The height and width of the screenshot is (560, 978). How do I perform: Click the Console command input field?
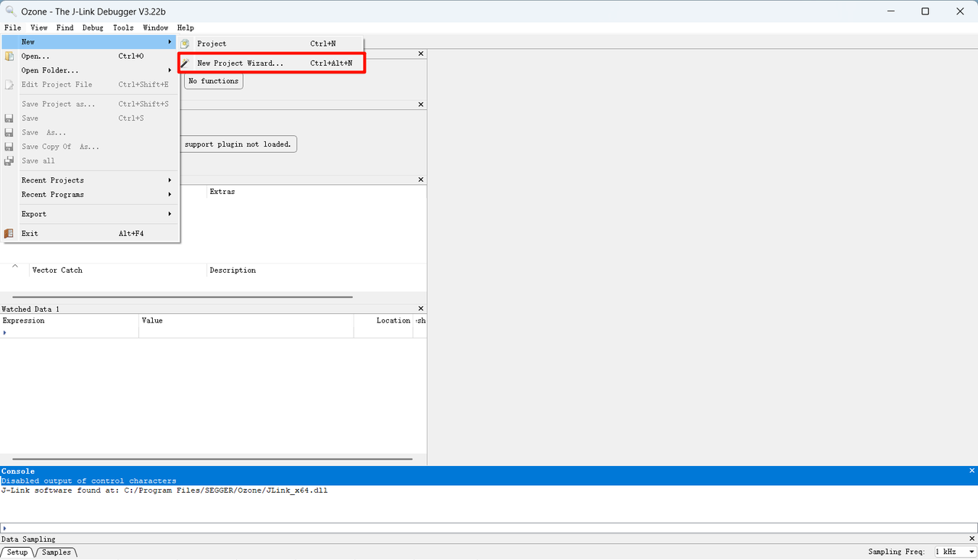click(x=489, y=527)
